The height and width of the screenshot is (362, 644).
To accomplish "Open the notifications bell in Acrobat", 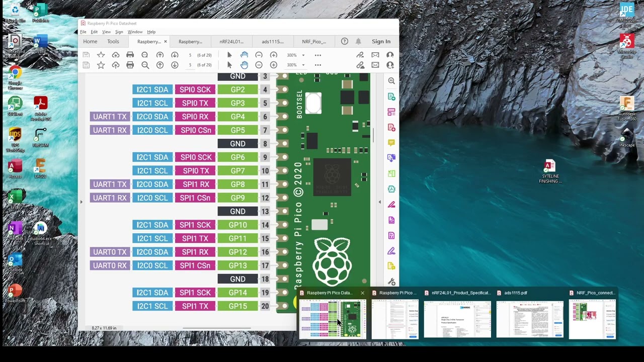I will pos(358,41).
